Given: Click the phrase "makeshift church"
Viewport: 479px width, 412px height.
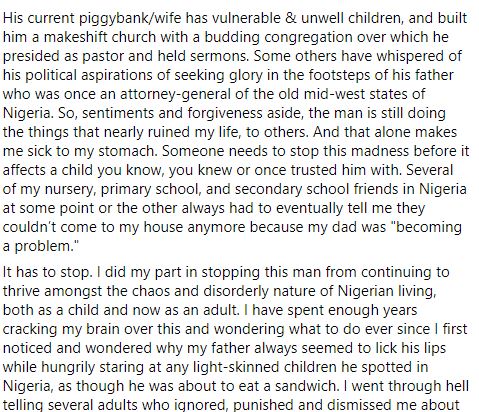Looking at the screenshot, I should 100,37.
